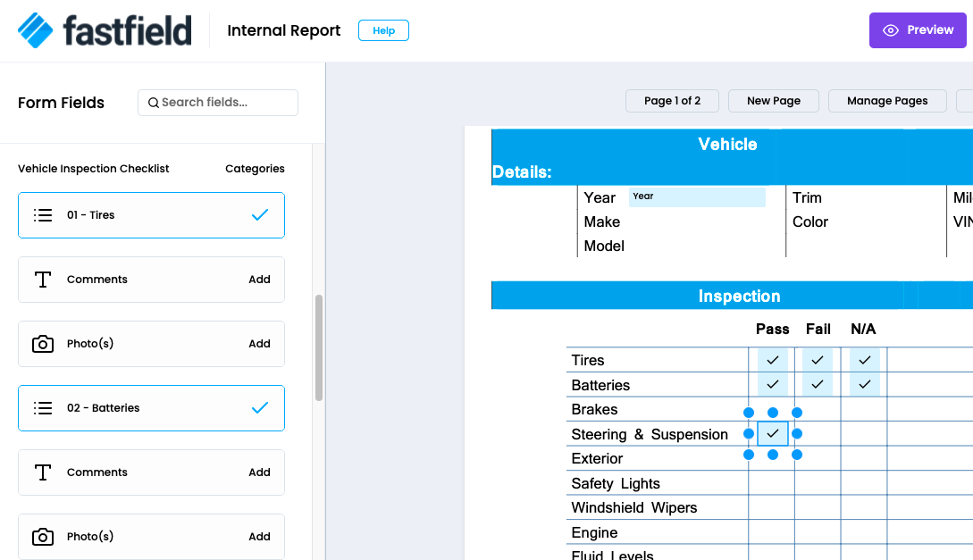Click the New Page button

point(774,101)
